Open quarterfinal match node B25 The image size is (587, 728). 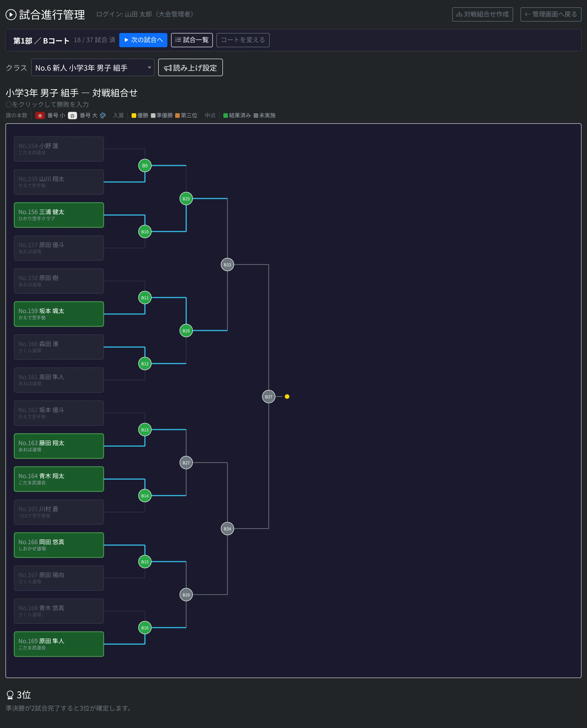[186, 199]
